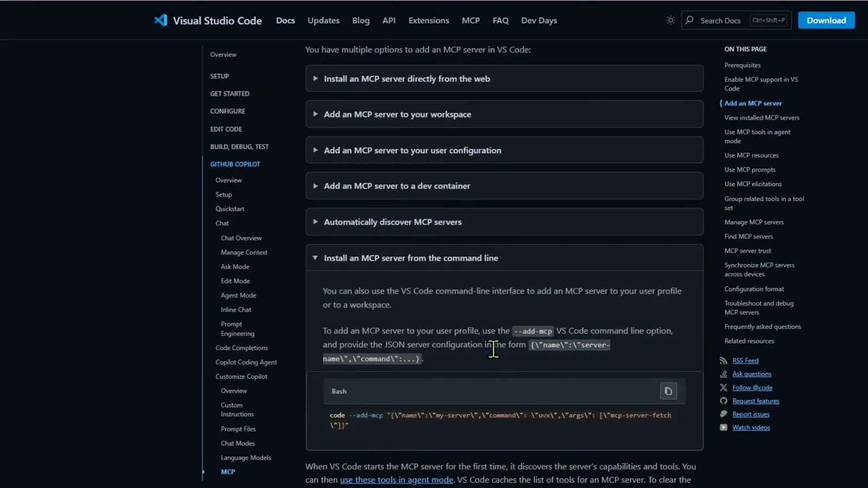Jump to 'Frequently asked questions' section
868x488 pixels.
coord(763,327)
